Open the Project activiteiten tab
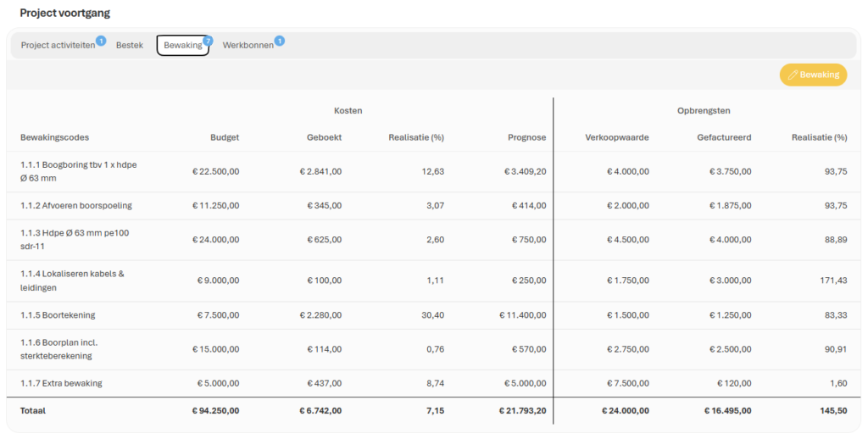The height and width of the screenshot is (439, 868). pos(58,46)
